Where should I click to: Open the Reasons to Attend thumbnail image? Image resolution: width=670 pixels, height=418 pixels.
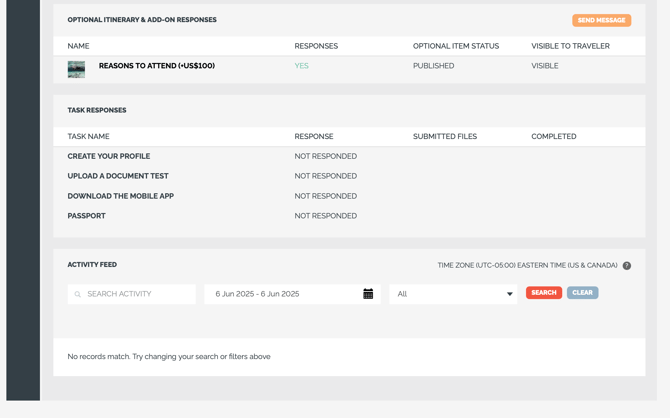pyautogui.click(x=76, y=69)
